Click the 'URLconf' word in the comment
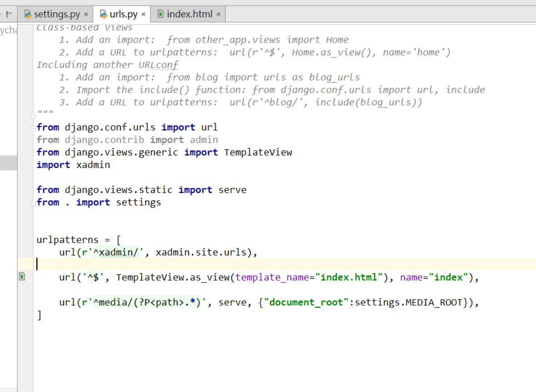 pyautogui.click(x=158, y=65)
